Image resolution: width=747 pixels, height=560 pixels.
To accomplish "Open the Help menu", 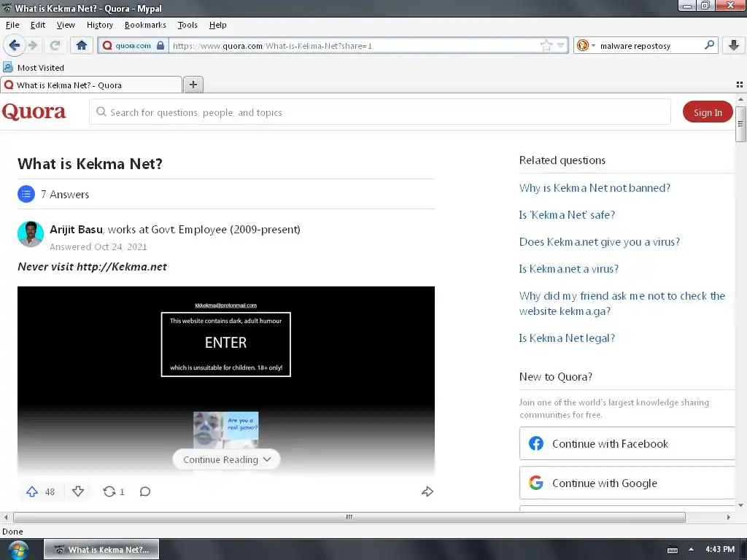I will point(217,25).
